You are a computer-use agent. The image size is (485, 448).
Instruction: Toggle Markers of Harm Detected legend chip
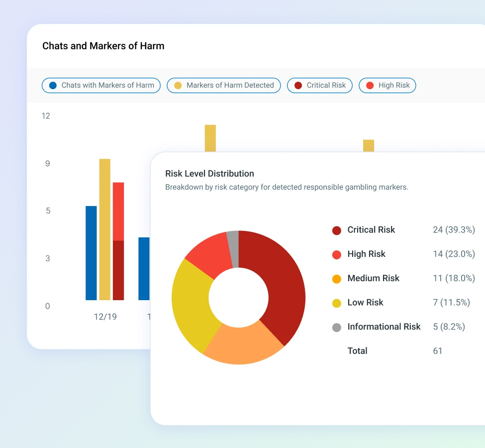point(224,86)
